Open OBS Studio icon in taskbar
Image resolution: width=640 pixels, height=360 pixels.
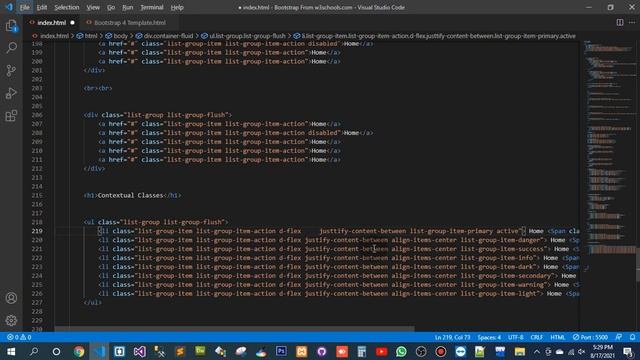coord(421,351)
